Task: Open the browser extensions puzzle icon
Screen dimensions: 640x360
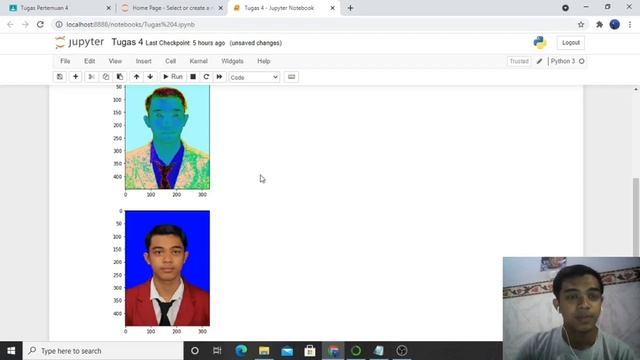Action: pos(599,24)
